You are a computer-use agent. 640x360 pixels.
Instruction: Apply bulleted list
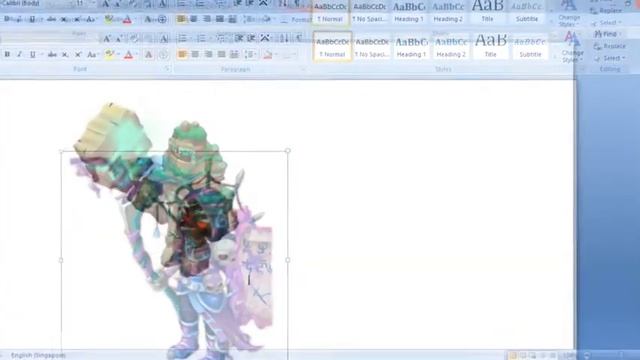[182, 38]
